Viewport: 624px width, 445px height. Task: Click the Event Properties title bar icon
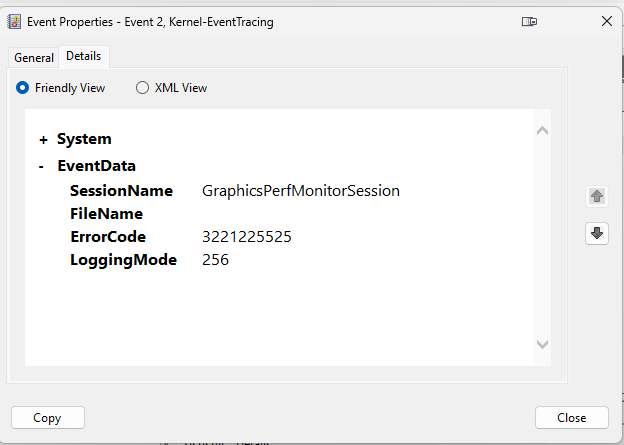pos(14,21)
